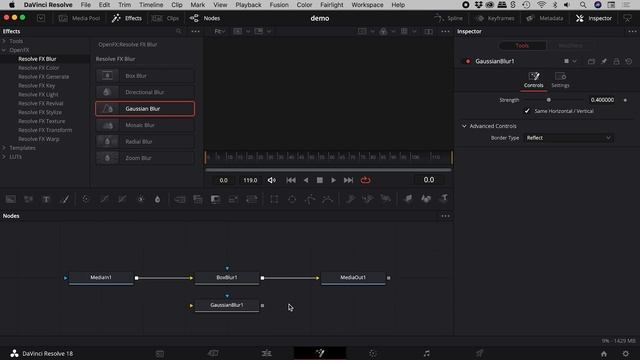
Task: Add the Shape 3D cube tool
Action: click(426, 199)
